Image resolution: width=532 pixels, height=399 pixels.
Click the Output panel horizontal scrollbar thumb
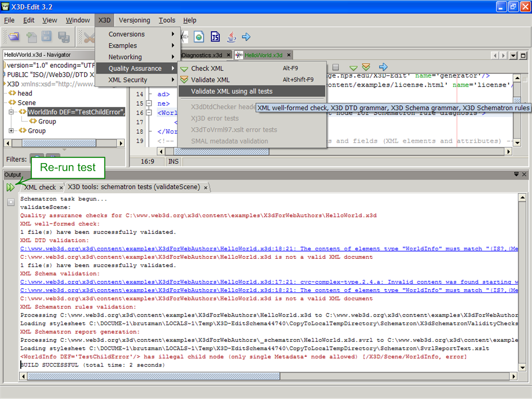coord(154,376)
